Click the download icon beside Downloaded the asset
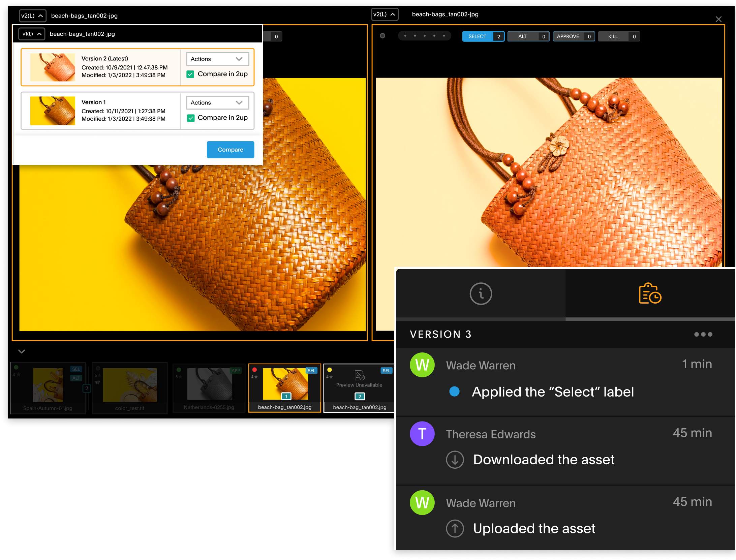Image resolution: width=736 pixels, height=560 pixels. pos(455,460)
